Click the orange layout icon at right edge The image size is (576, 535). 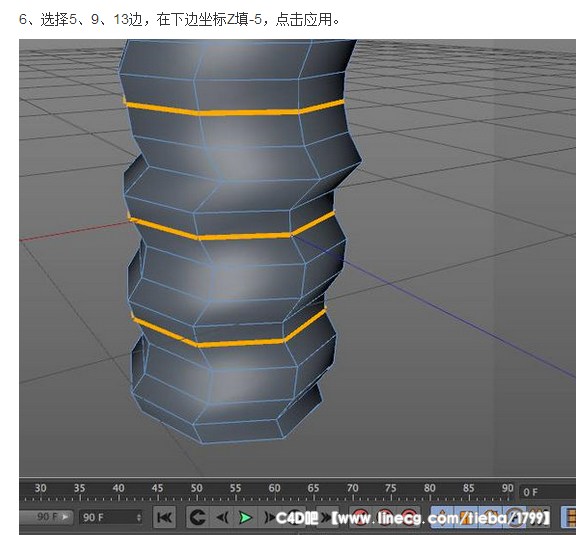569,517
